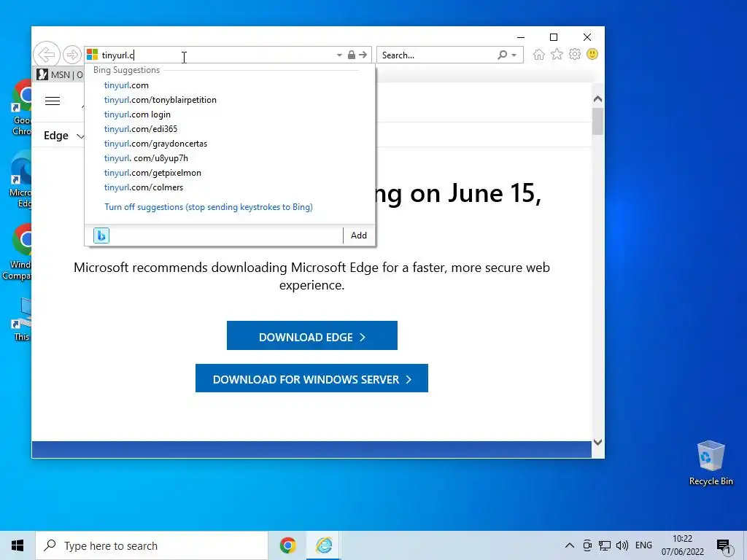
Task: Click the Go arrow in address bar
Action: click(x=363, y=55)
